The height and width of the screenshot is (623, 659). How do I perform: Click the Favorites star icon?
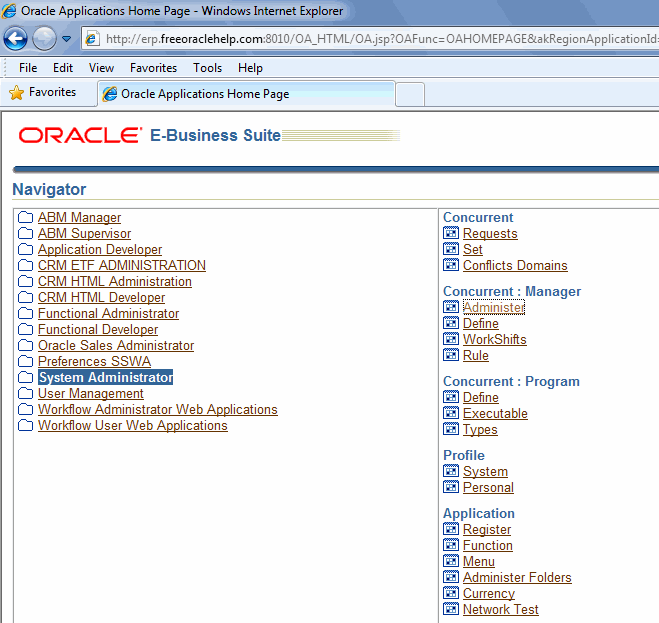tap(16, 92)
